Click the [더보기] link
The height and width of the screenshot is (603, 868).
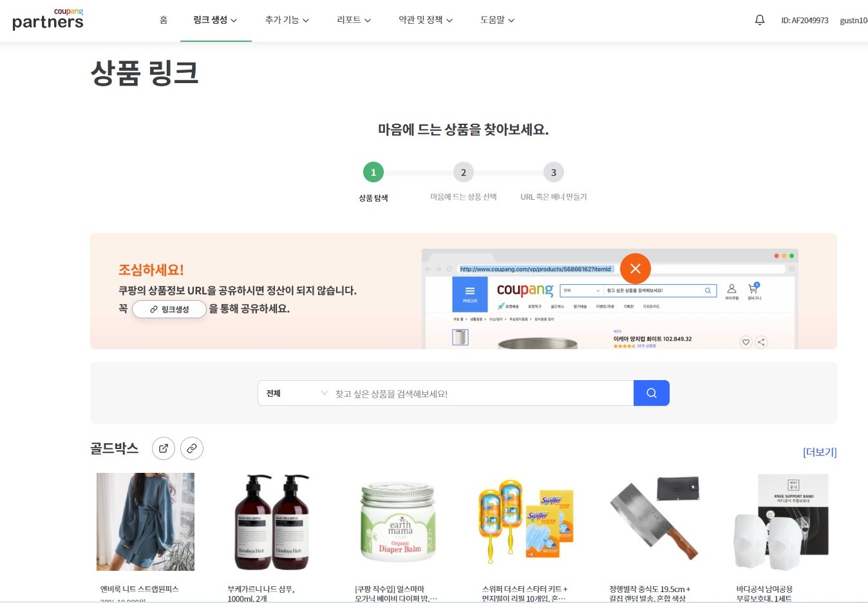[x=820, y=452]
